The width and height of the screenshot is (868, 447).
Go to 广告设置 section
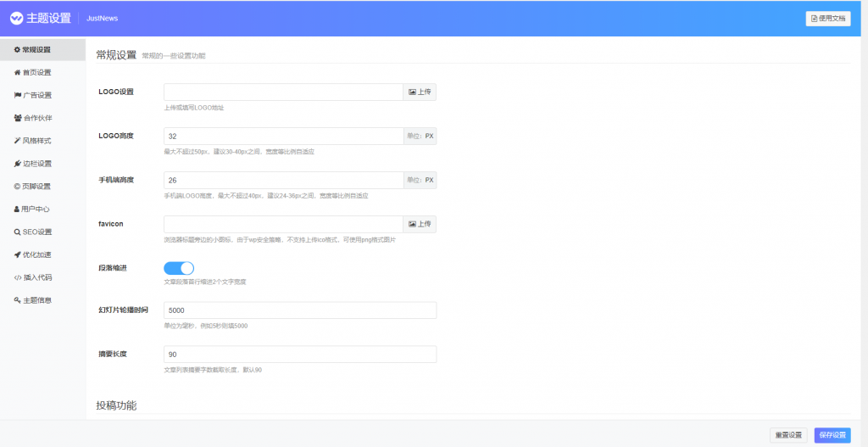42,95
